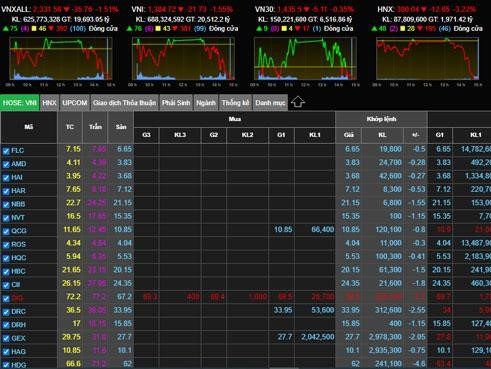Image resolution: width=491 pixels, height=369 pixels.
Task: Click HQC matched volume 100,300
Action: [388, 256]
